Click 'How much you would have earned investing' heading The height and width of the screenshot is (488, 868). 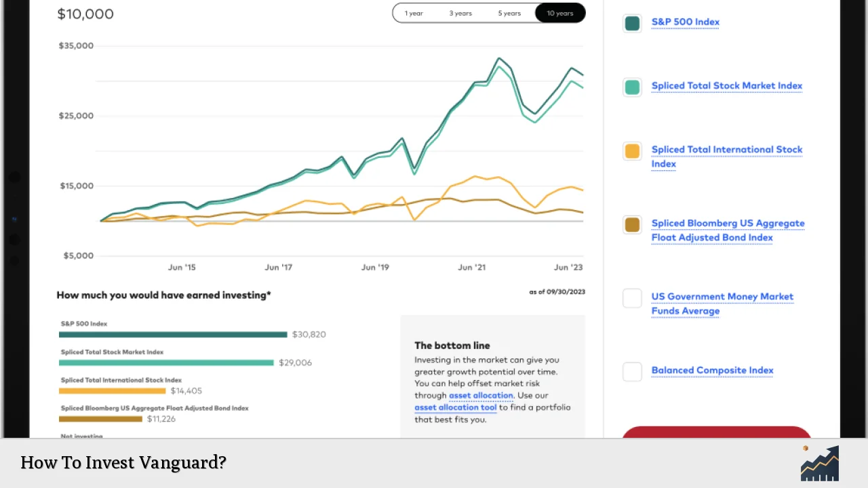pos(163,295)
